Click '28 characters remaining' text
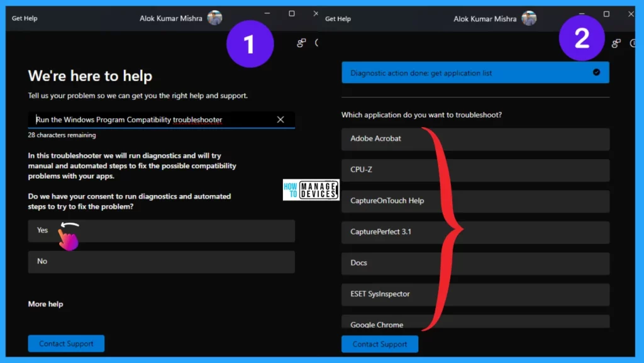 point(62,135)
